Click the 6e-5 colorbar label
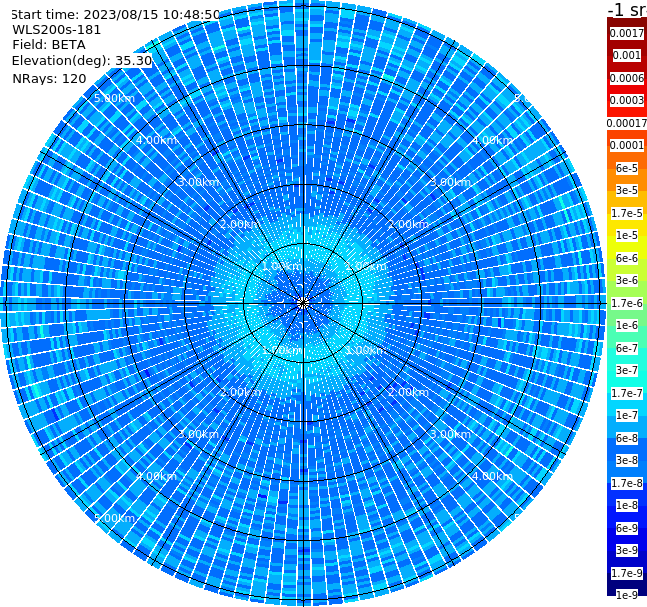Image resolution: width=647 pixels, height=607 pixels. point(627,168)
